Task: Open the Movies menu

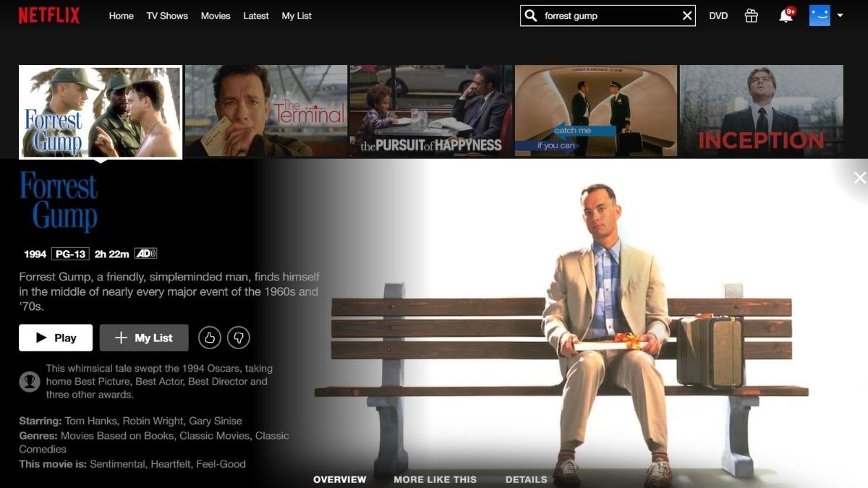Action: 216,16
